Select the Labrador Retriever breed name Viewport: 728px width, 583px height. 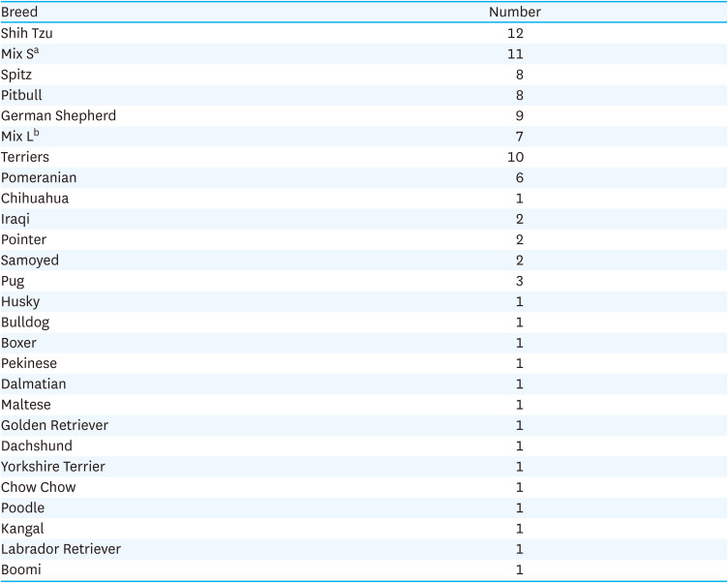(61, 549)
